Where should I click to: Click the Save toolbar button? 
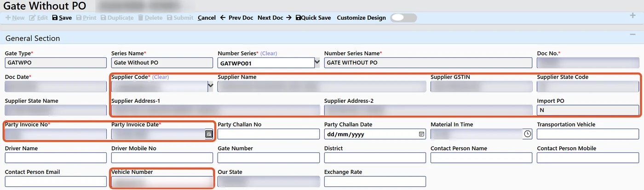pos(62,18)
